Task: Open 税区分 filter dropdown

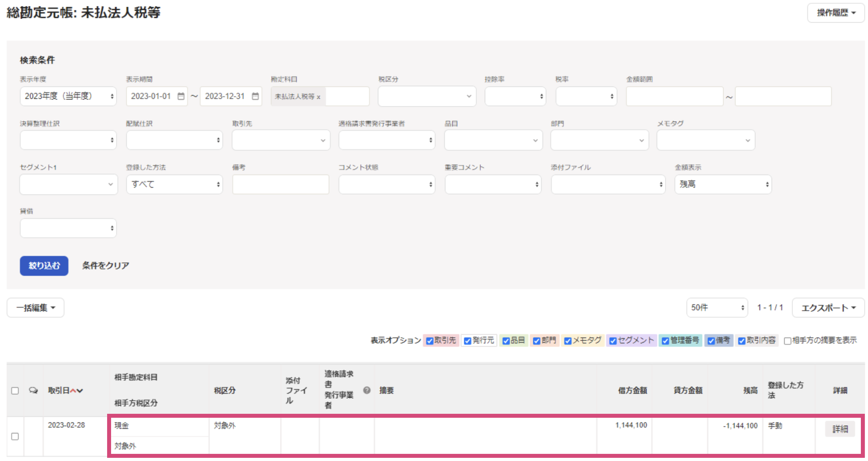Action: [x=427, y=96]
